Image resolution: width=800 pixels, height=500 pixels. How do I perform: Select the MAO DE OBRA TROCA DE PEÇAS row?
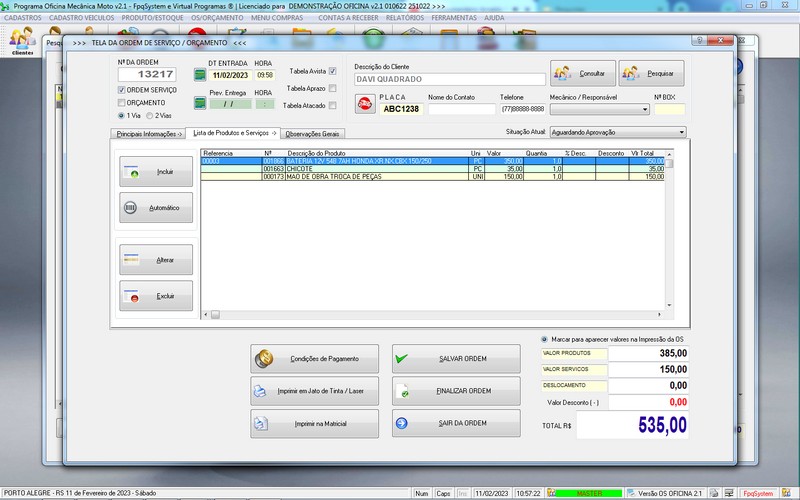[433, 177]
